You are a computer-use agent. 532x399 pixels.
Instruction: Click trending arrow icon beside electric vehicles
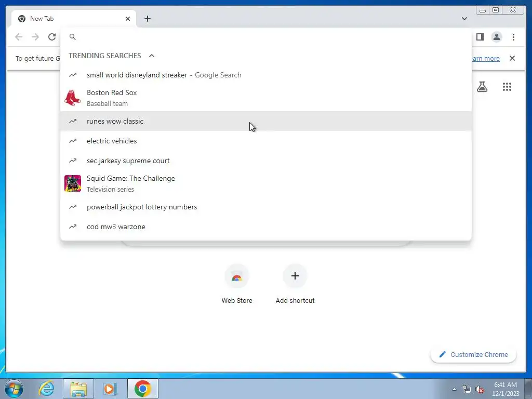tap(73, 141)
